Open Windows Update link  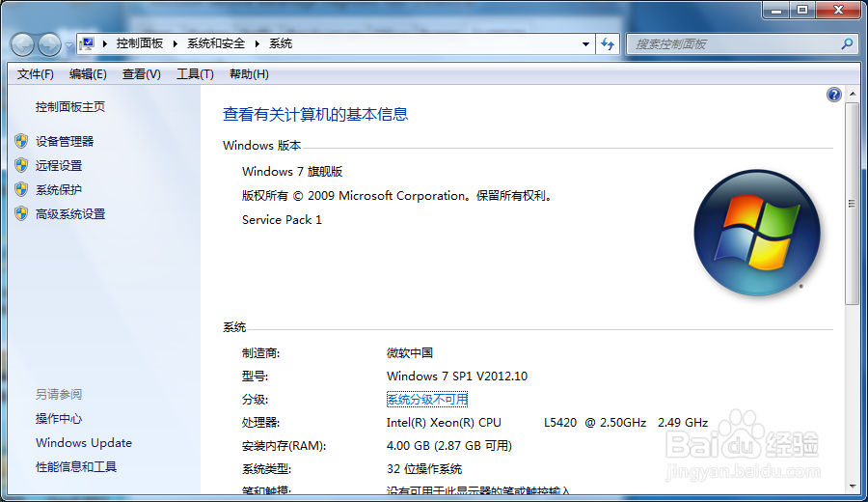pyautogui.click(x=84, y=443)
